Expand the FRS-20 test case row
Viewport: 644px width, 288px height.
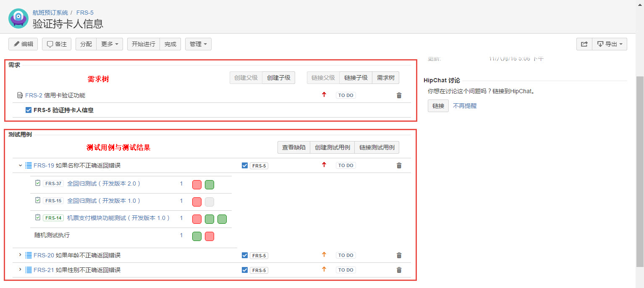pyautogui.click(x=20, y=255)
